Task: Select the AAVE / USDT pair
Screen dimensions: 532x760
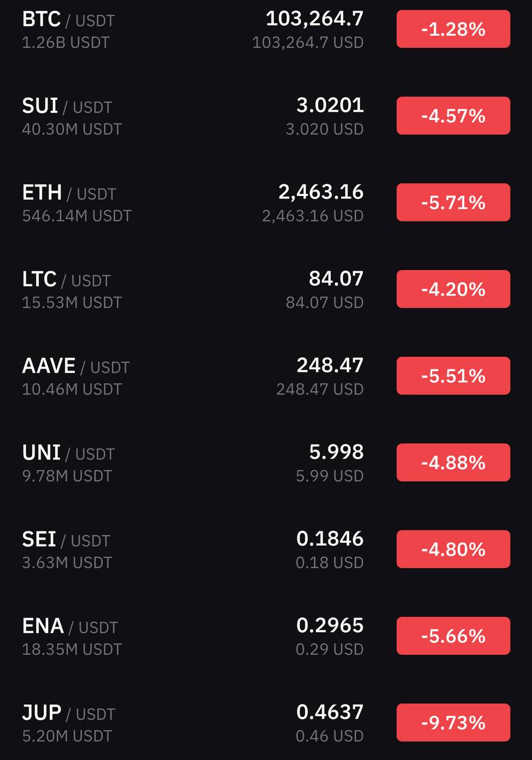Action: tap(266, 376)
